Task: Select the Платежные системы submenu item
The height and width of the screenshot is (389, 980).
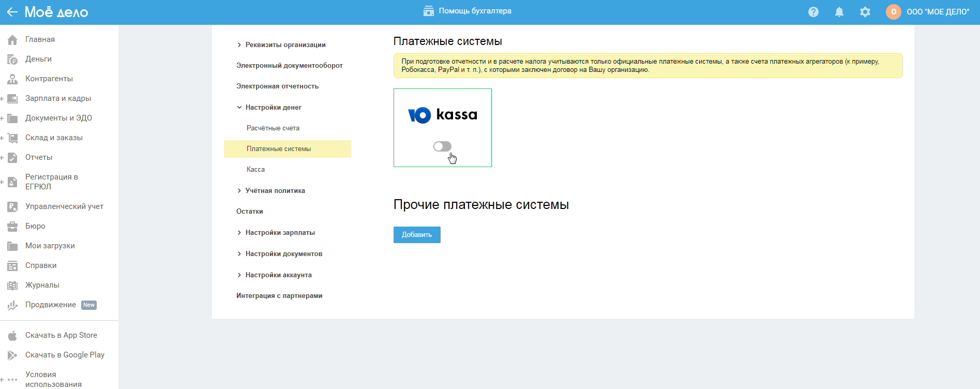Action: [x=288, y=149]
